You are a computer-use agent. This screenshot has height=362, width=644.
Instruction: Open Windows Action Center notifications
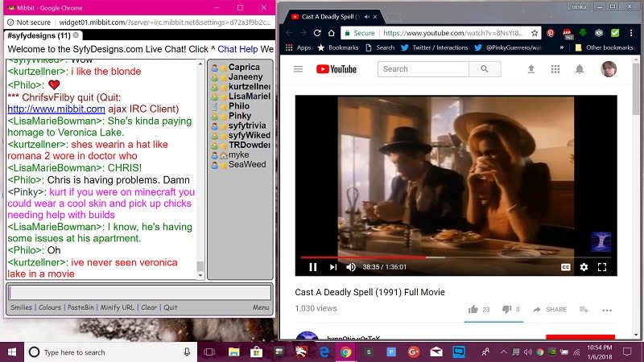627,352
